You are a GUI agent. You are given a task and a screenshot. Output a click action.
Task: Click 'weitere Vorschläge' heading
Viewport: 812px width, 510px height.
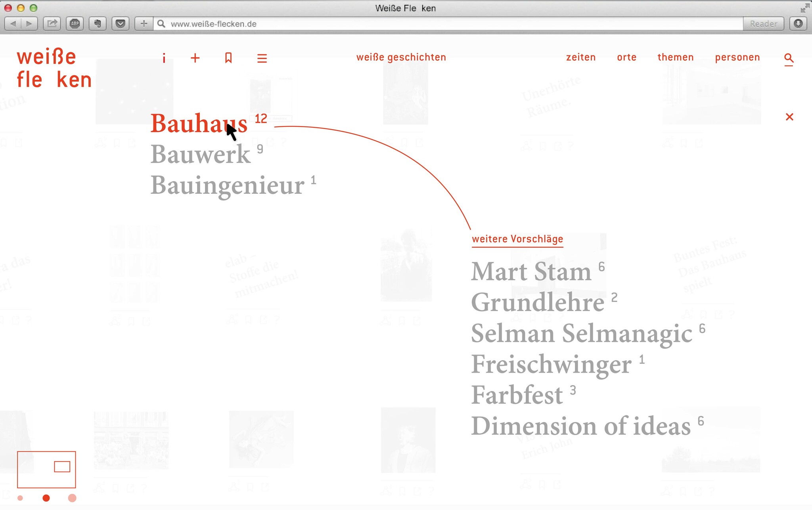517,239
